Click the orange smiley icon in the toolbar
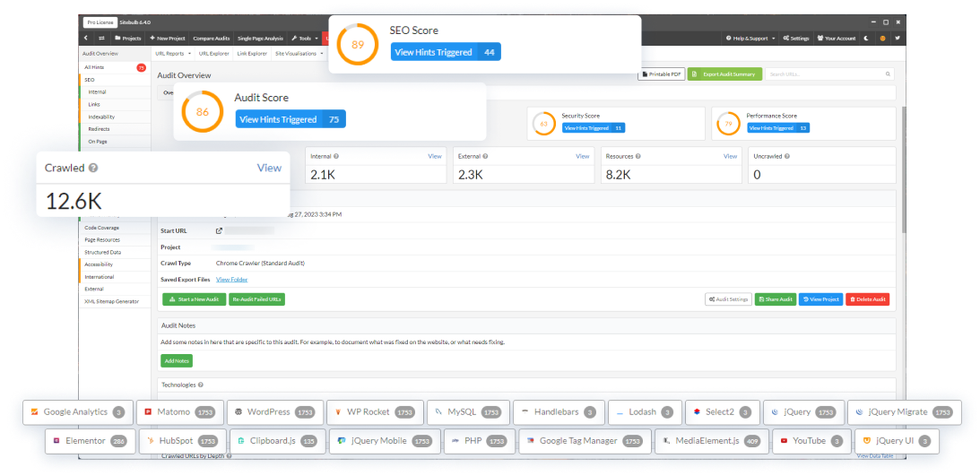Viewport: 980px width, 476px height. 883,39
